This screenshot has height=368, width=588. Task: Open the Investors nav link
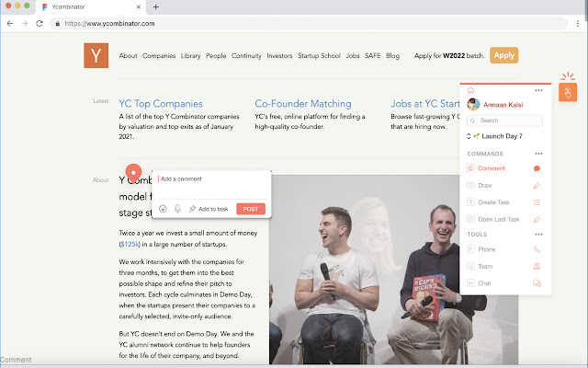click(279, 55)
